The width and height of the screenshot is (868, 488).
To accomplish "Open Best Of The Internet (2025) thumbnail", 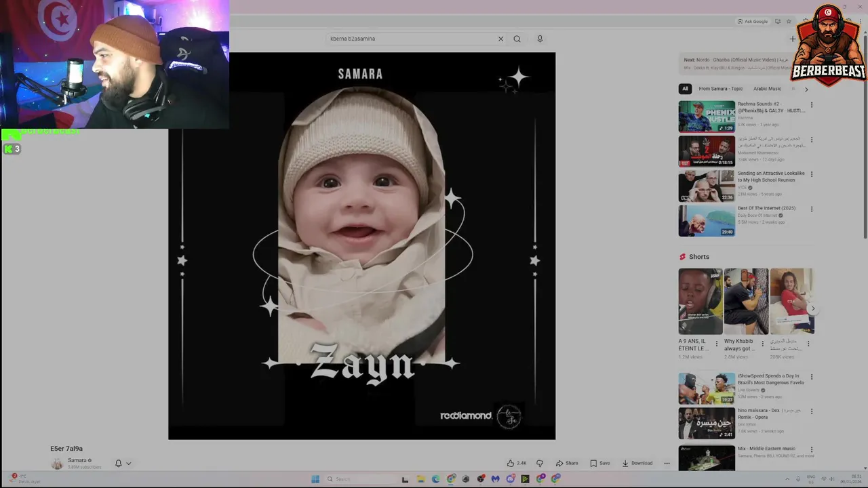I will tap(707, 220).
